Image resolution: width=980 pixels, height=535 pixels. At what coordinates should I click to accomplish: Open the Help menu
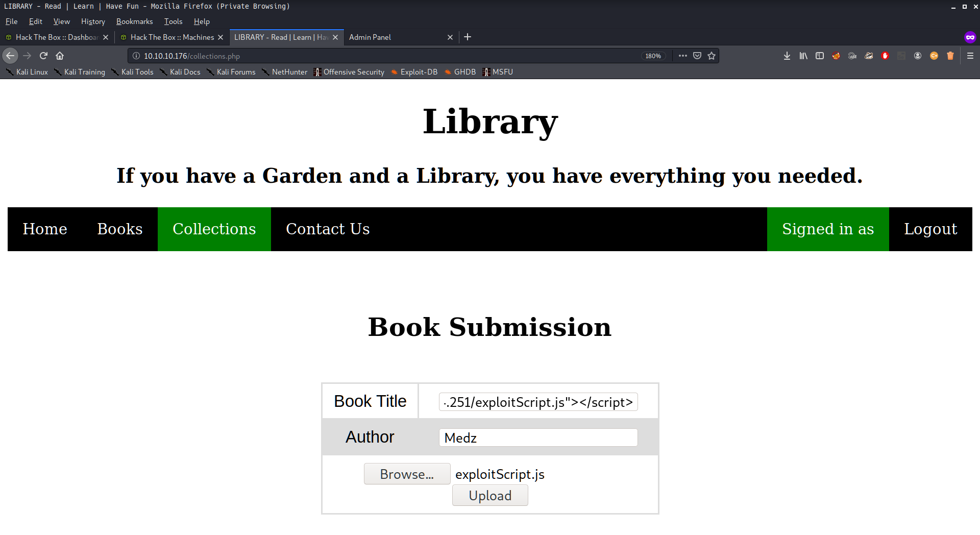tap(202, 21)
